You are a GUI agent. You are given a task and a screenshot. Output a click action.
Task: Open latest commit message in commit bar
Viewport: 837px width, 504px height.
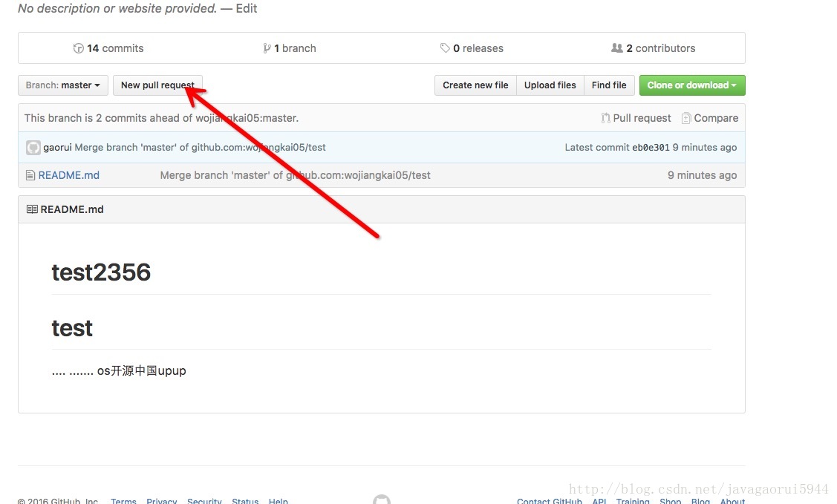[x=201, y=147]
